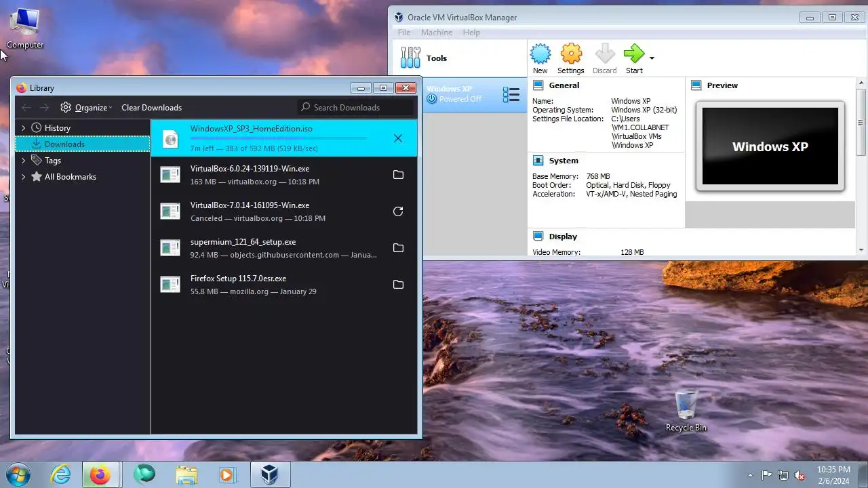The image size is (868, 488).
Task: Select supermium_121_64_setup.exe entry
Action: [284, 248]
